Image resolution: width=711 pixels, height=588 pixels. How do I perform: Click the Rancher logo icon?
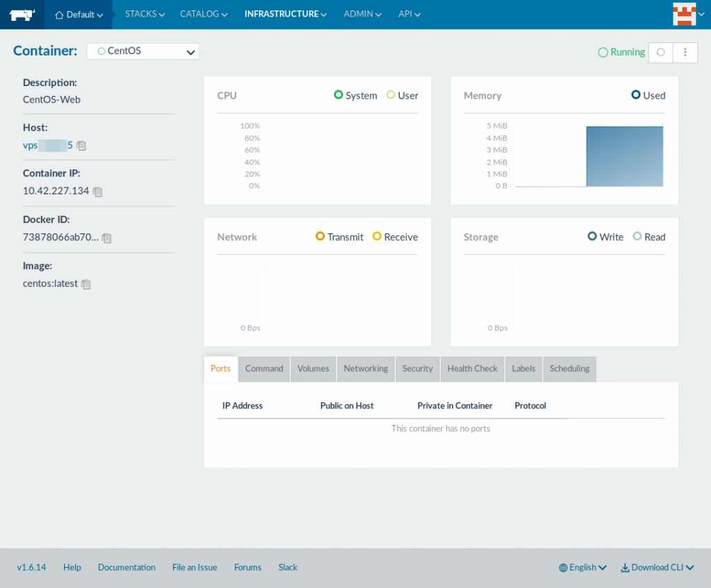[x=22, y=14]
